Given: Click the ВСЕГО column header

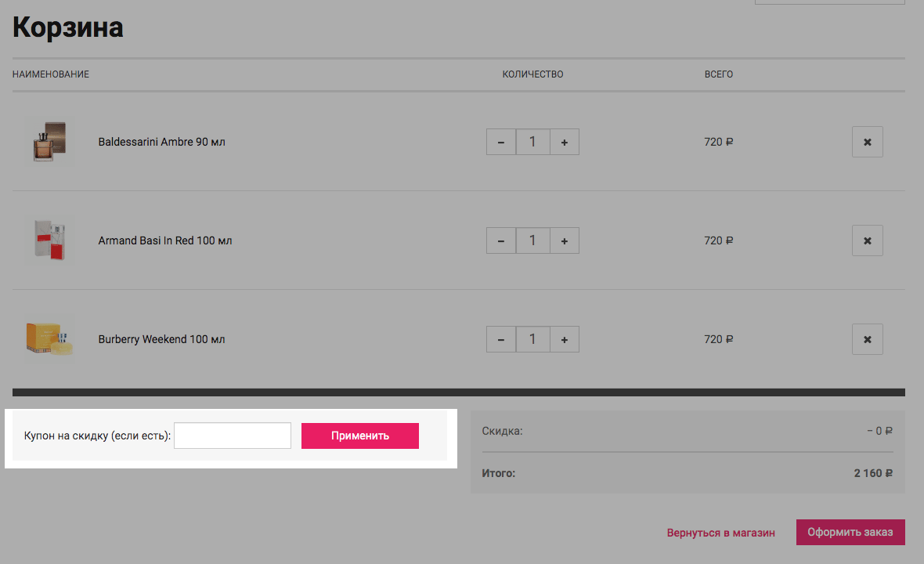Looking at the screenshot, I should pos(718,74).
